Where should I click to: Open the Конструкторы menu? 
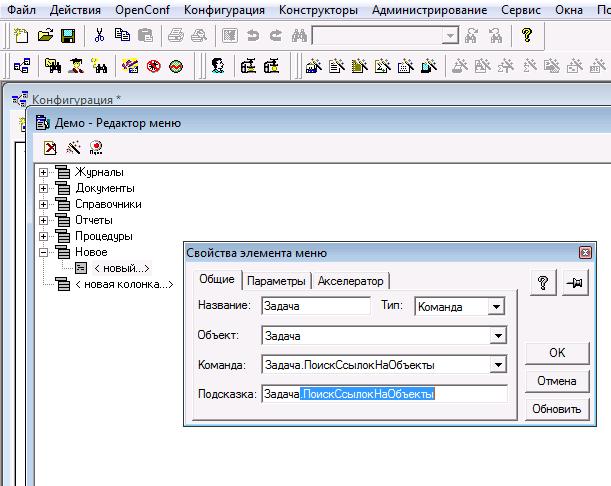click(x=318, y=10)
